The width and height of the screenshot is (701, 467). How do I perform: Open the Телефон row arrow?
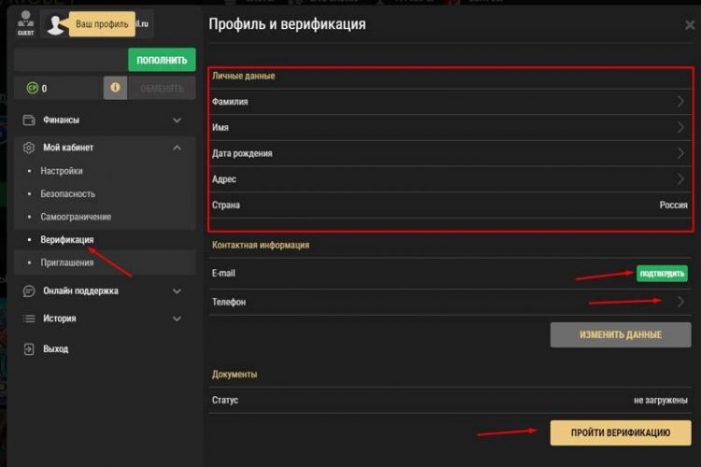pyautogui.click(x=680, y=302)
